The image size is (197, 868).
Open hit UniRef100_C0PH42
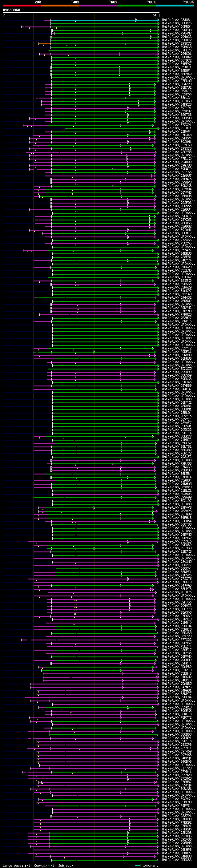[x=176, y=57]
